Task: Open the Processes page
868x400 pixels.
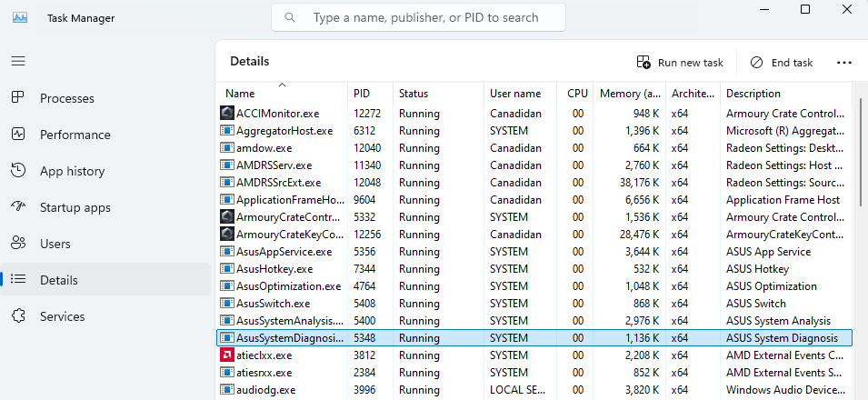Action: pos(66,98)
